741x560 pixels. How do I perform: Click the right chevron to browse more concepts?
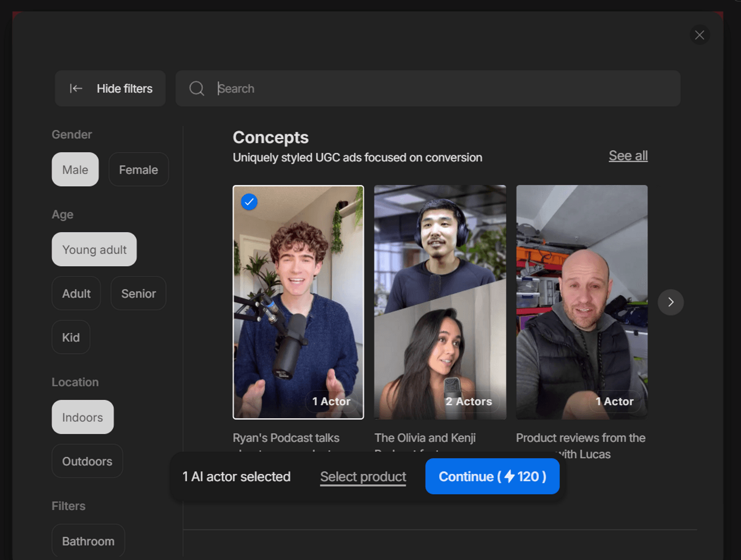[x=671, y=302]
